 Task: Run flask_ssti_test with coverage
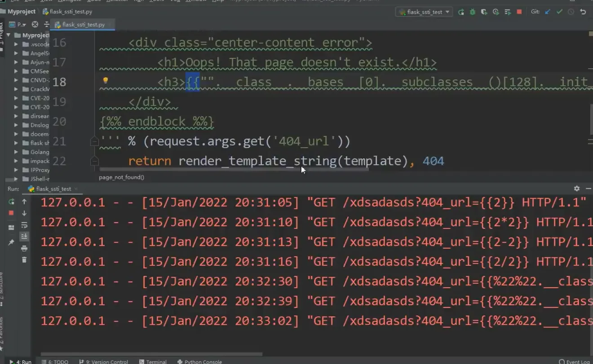pos(484,12)
